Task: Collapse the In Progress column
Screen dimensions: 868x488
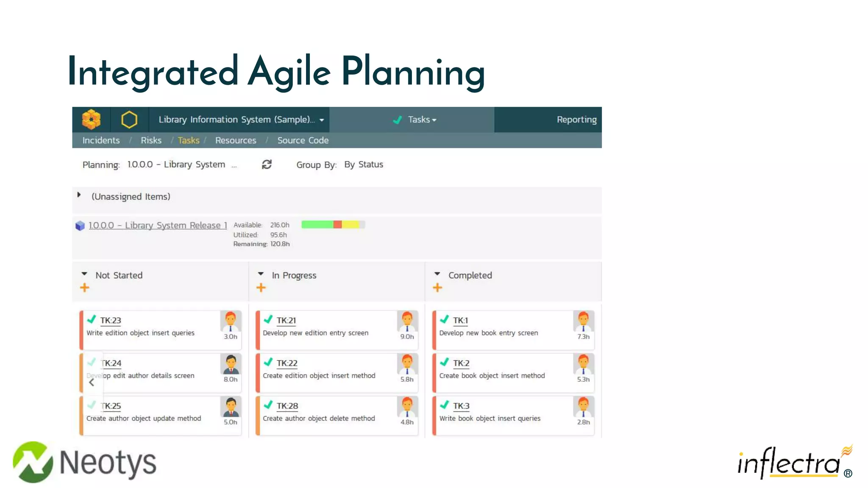Action: [x=261, y=274]
